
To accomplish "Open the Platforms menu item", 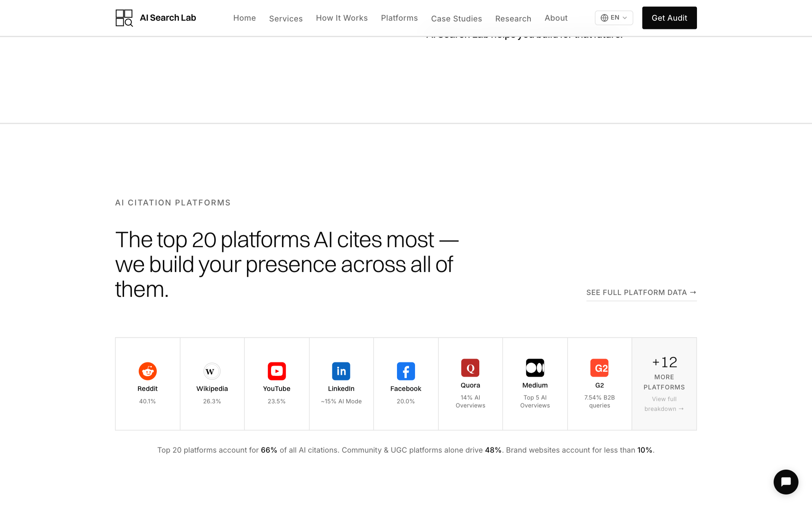I will pyautogui.click(x=399, y=18).
